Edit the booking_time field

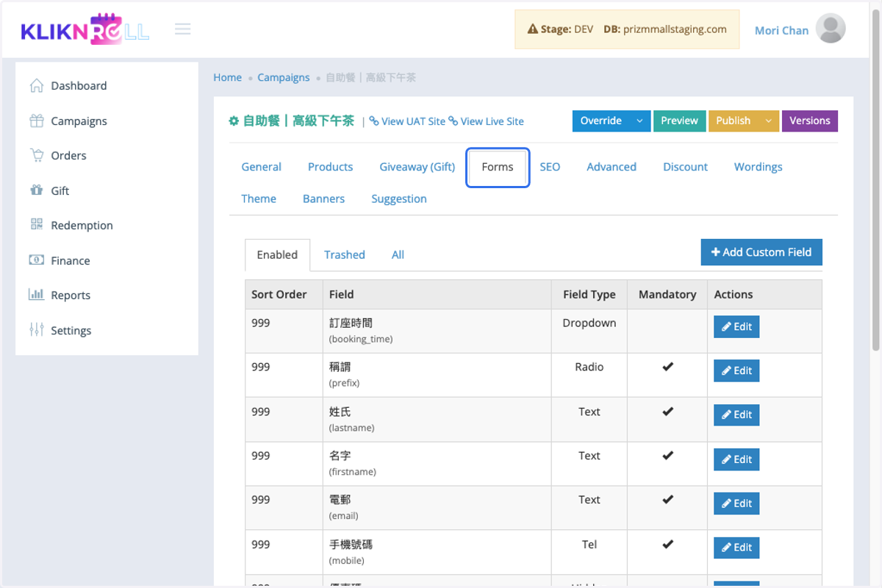click(x=736, y=327)
